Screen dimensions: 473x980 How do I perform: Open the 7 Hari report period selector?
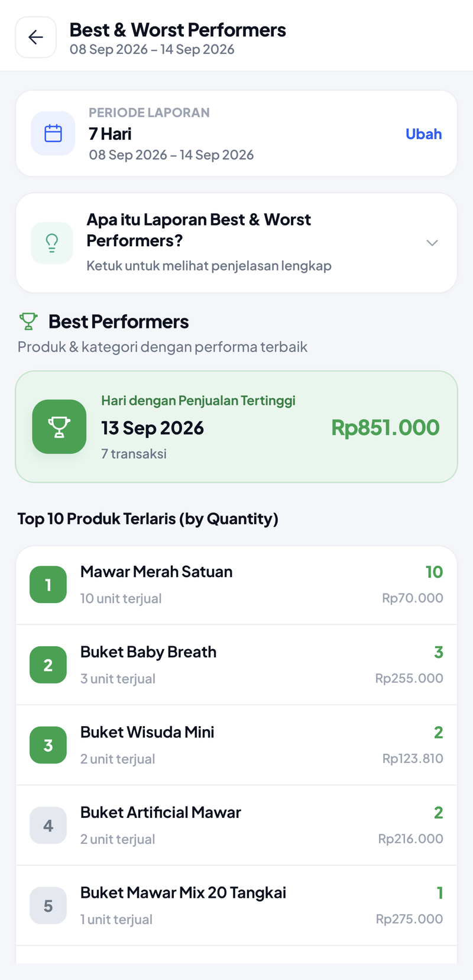[x=237, y=133]
